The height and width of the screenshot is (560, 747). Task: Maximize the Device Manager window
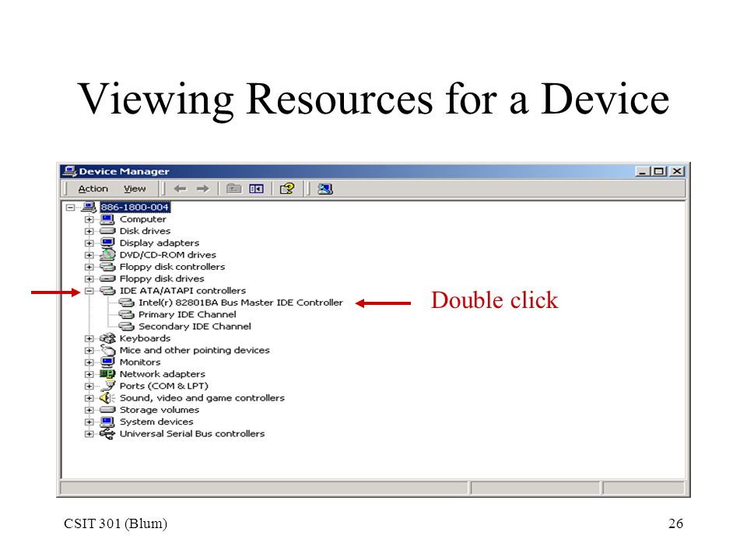tap(659, 171)
